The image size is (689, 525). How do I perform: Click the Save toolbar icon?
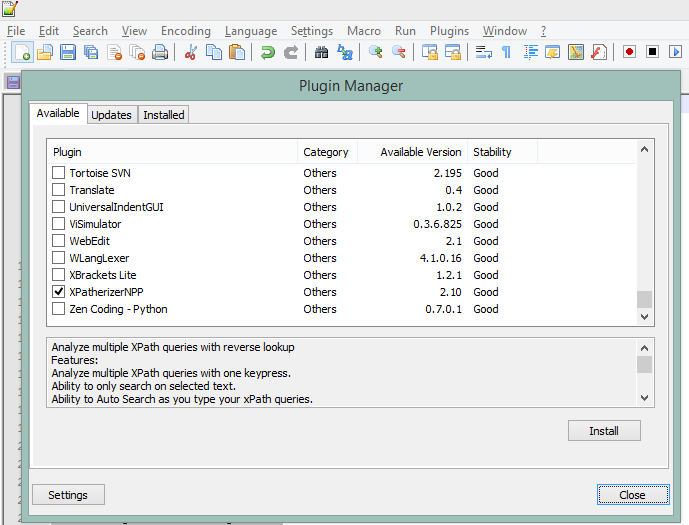[68, 52]
